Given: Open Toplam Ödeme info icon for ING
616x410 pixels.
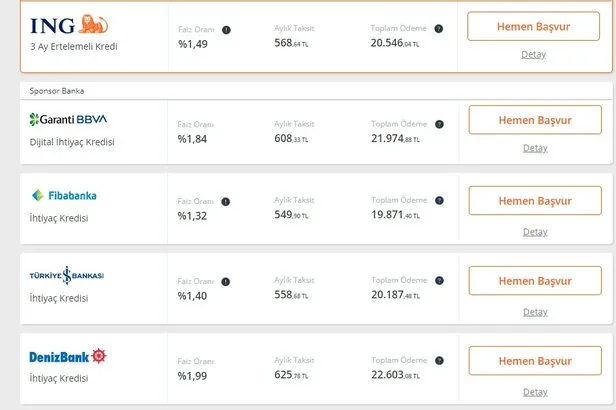Looking at the screenshot, I should pyautogui.click(x=440, y=30).
